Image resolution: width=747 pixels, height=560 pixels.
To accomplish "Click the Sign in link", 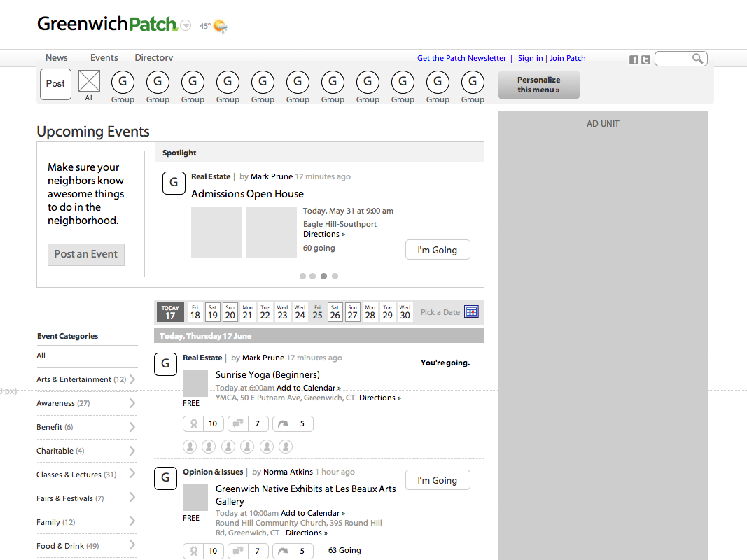I will 530,58.
